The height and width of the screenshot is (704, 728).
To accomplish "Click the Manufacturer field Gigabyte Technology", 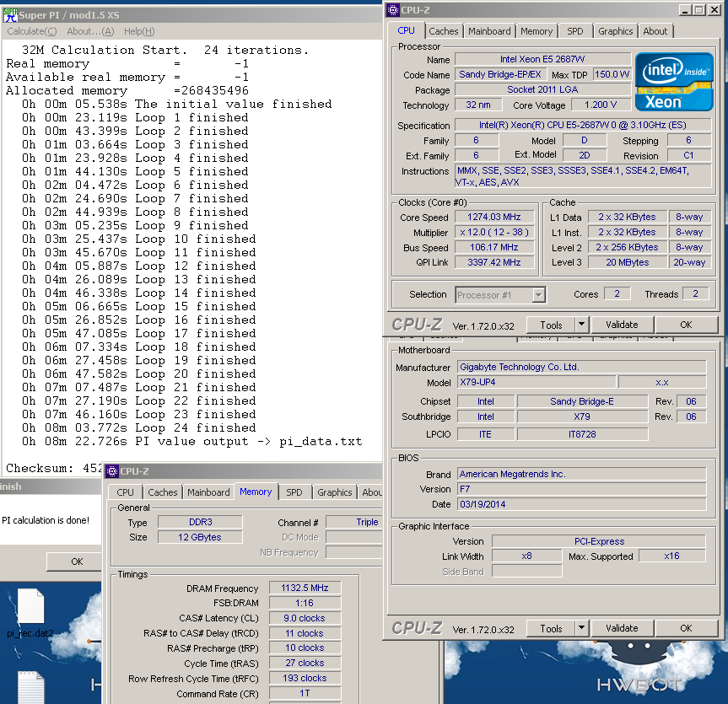I will point(582,367).
